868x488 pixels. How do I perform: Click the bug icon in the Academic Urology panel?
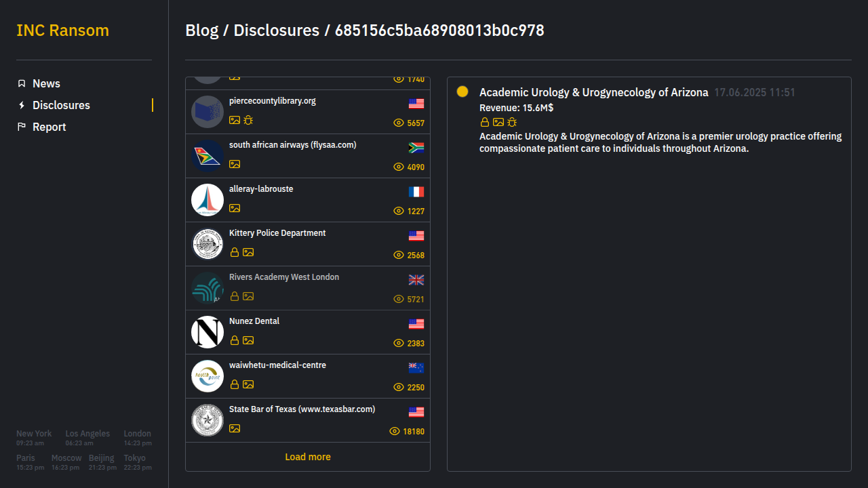pos(512,122)
